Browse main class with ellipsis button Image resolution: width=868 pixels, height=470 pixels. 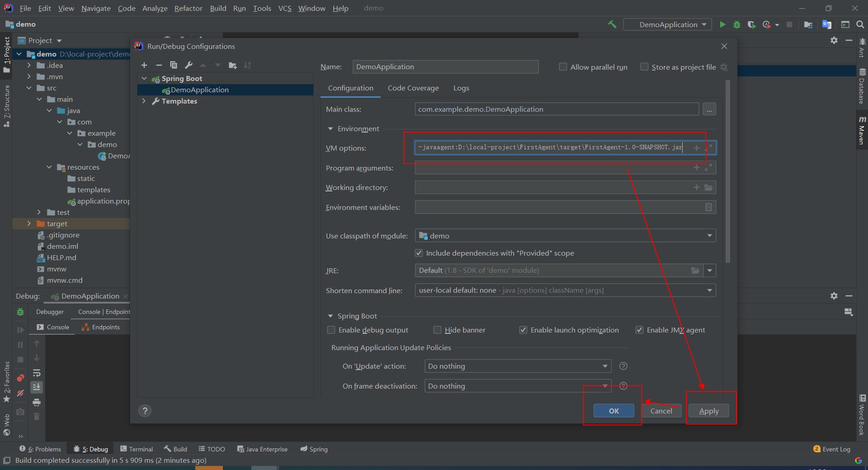point(709,109)
